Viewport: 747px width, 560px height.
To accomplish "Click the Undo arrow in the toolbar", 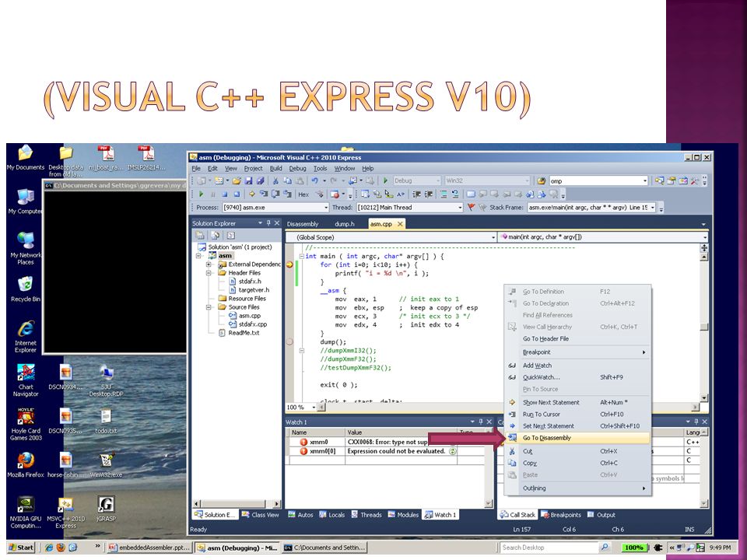I will point(314,181).
